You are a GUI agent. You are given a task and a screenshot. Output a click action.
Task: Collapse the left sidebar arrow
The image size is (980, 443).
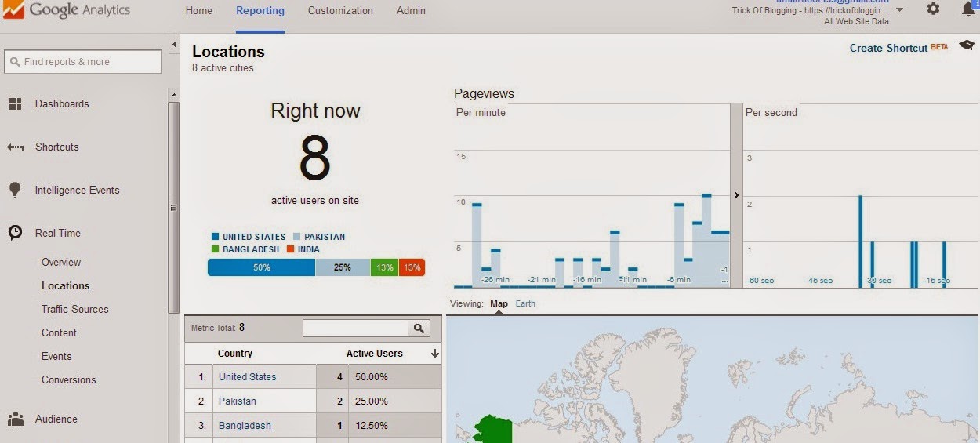[172, 44]
